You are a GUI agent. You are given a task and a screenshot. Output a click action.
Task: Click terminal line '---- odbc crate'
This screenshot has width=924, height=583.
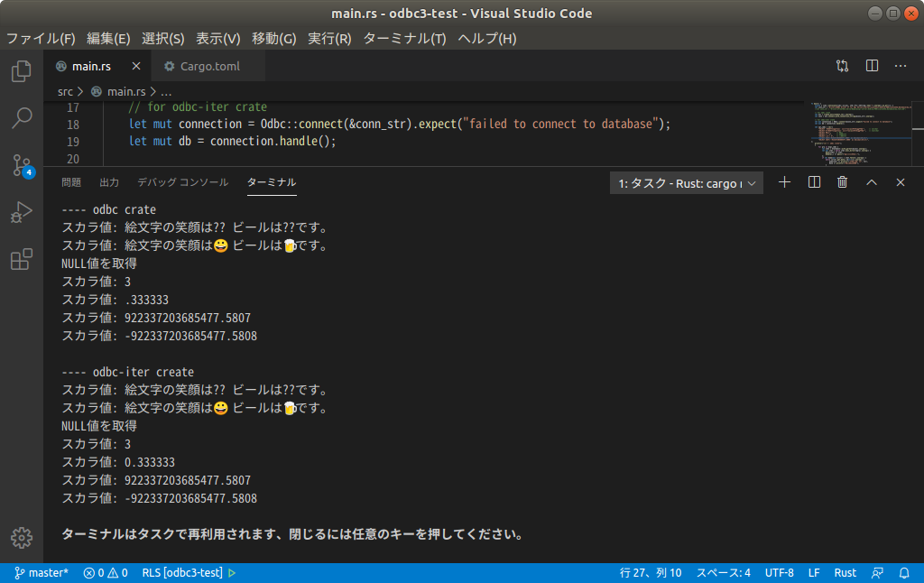[109, 210]
